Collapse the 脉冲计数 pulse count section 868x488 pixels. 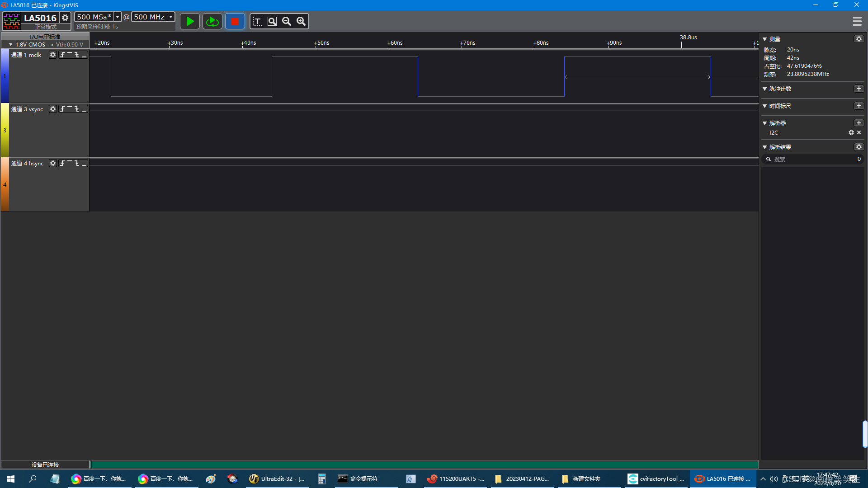(x=765, y=89)
